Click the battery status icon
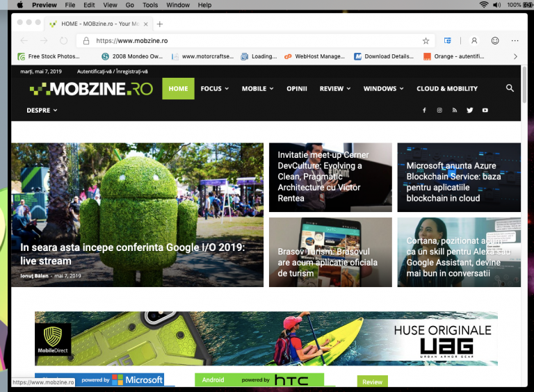The width and height of the screenshot is (534, 392). click(x=528, y=5)
